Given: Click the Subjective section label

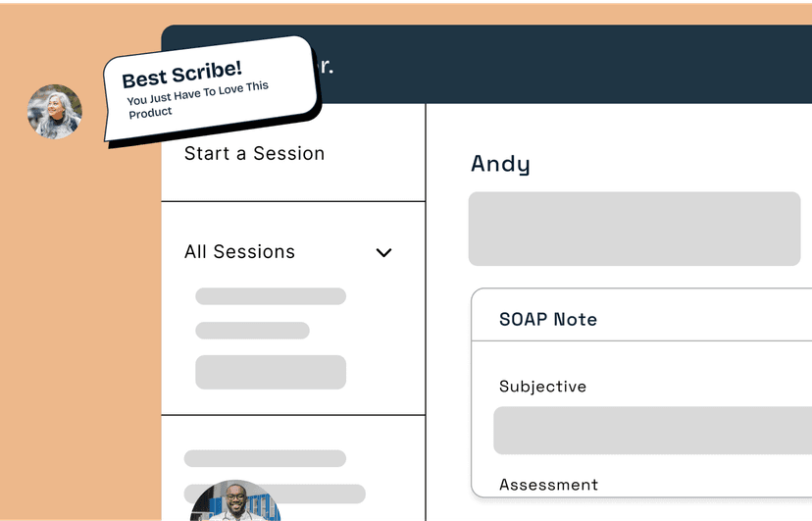Looking at the screenshot, I should pyautogui.click(x=542, y=387).
